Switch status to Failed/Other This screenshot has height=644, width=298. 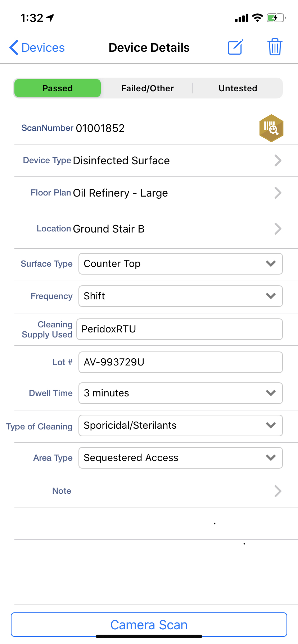coord(148,88)
